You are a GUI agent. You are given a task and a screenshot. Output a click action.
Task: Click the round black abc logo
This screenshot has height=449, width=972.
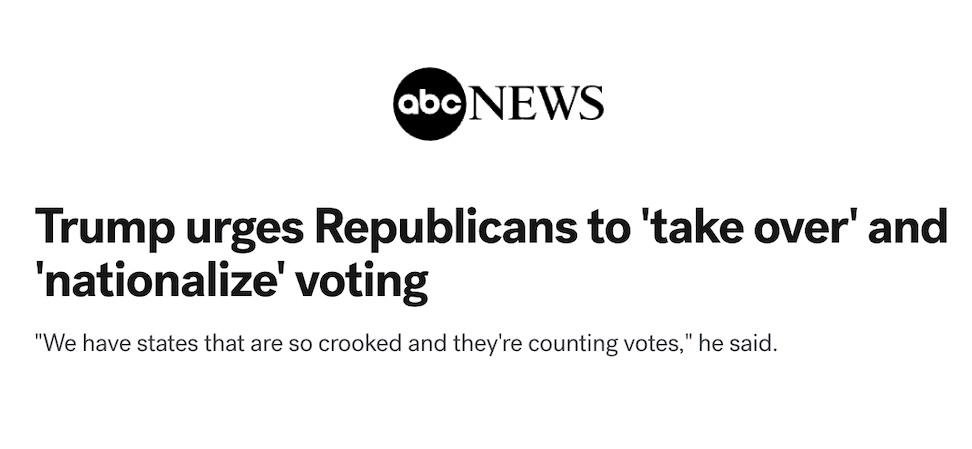(430, 104)
